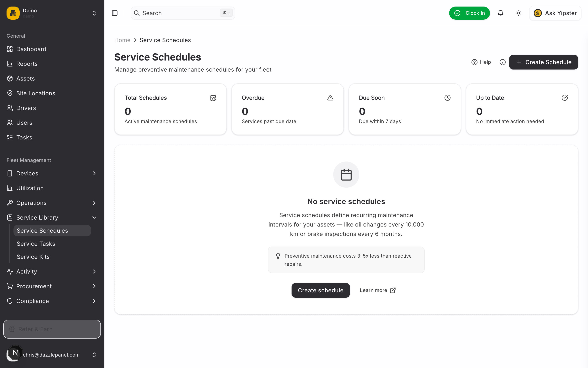This screenshot has width=588, height=368.
Task: Click the 'Service Schedules' breadcrumb text
Action: [165, 40]
